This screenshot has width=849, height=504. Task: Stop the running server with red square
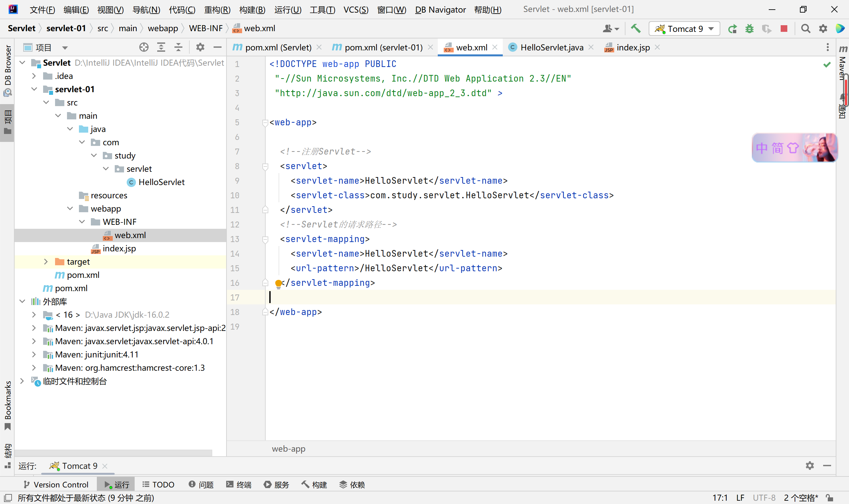(784, 29)
